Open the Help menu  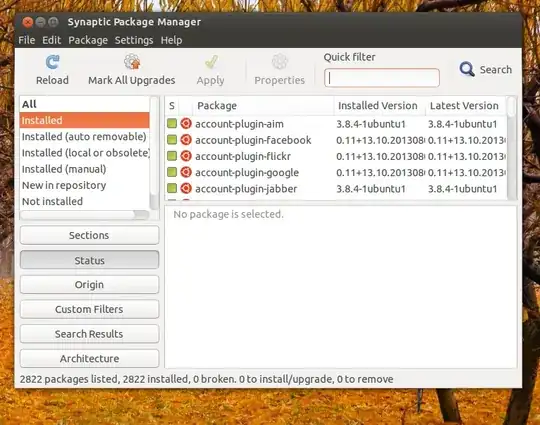point(172,40)
